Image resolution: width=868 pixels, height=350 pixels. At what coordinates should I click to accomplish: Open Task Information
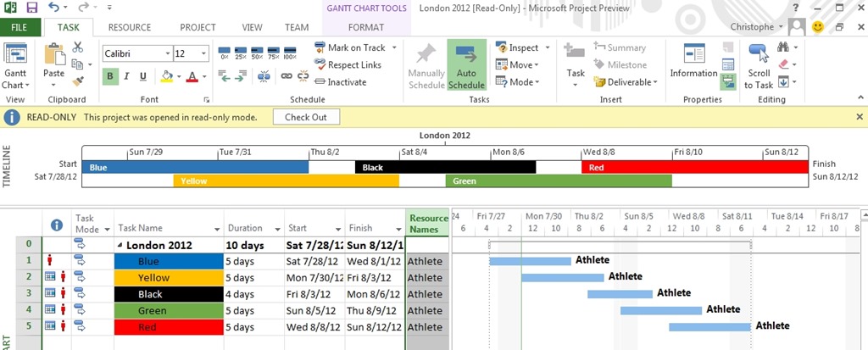pyautogui.click(x=693, y=62)
